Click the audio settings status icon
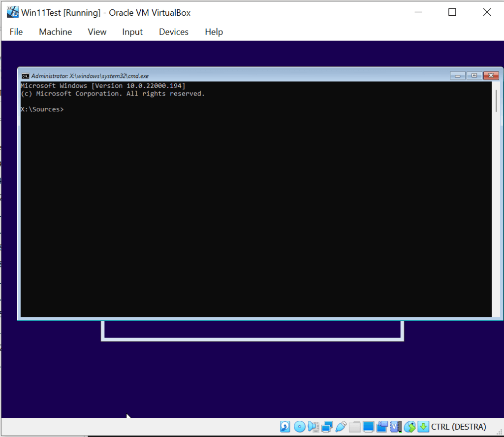The height and width of the screenshot is (437, 504). tap(314, 427)
